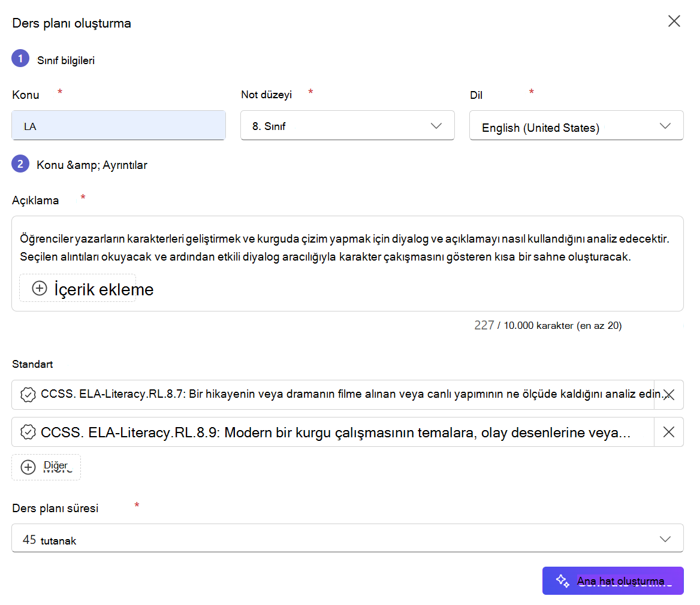Click the Konu input field containing LA
Viewport: 700px width, 605px height.
(119, 125)
